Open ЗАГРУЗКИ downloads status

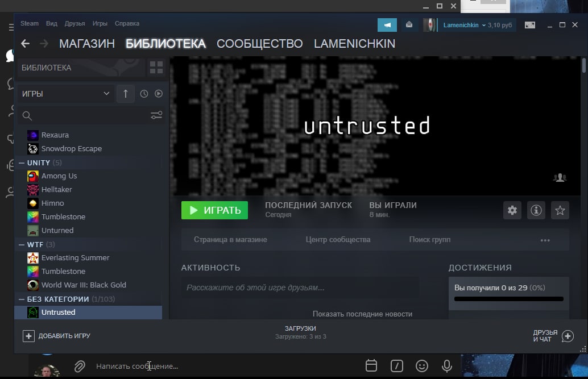pyautogui.click(x=300, y=332)
